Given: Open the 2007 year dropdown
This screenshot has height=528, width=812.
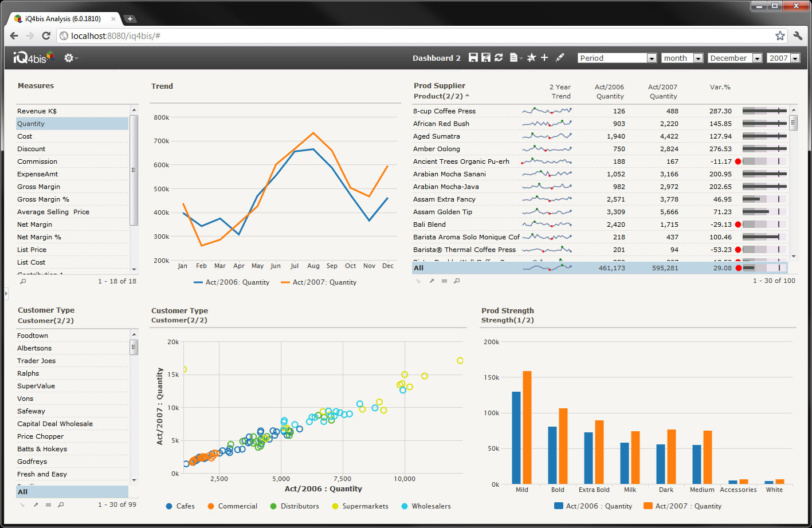Looking at the screenshot, I should (783, 58).
